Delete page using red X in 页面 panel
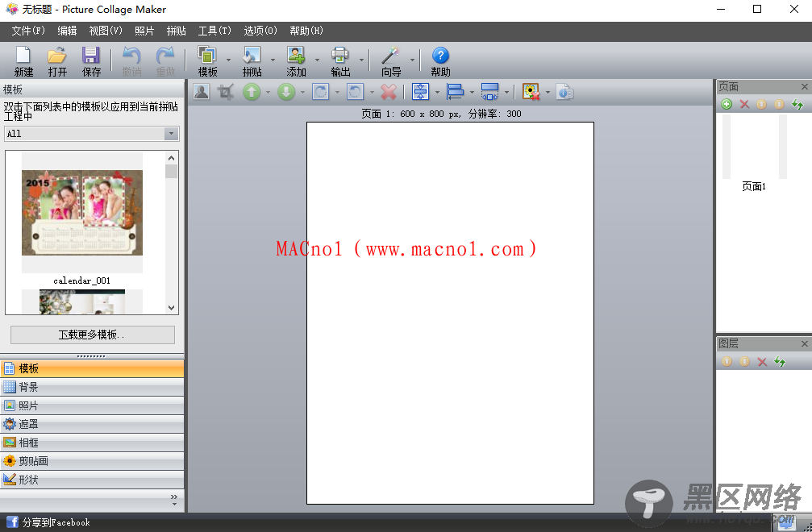Image resolution: width=812 pixels, height=532 pixels. point(745,105)
